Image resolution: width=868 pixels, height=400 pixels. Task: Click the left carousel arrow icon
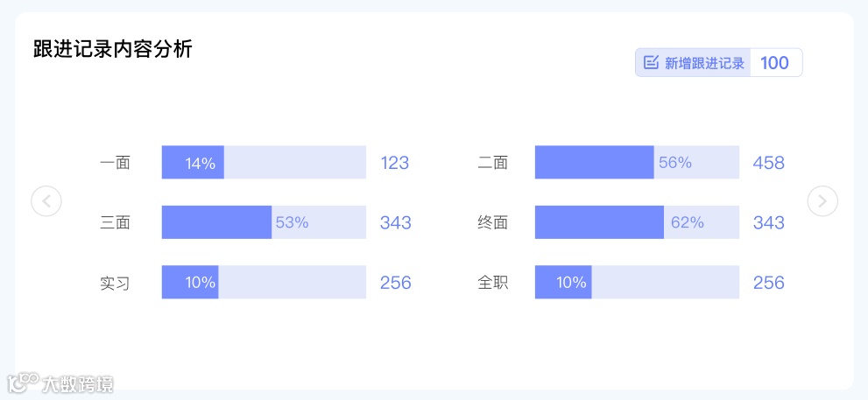pyautogui.click(x=46, y=200)
